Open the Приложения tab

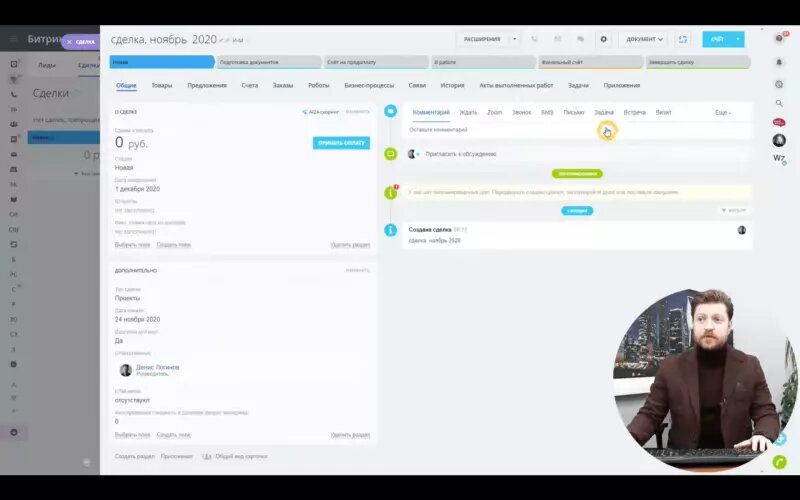[x=621, y=85]
